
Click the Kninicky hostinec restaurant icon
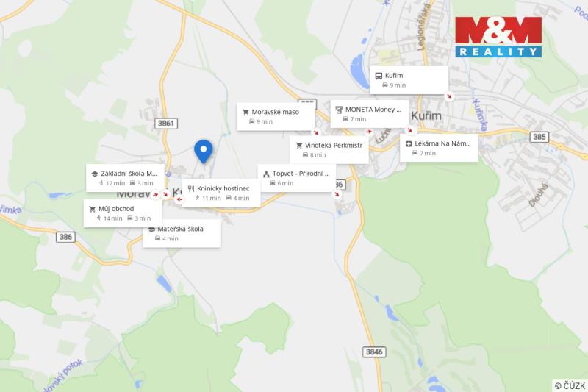[191, 189]
